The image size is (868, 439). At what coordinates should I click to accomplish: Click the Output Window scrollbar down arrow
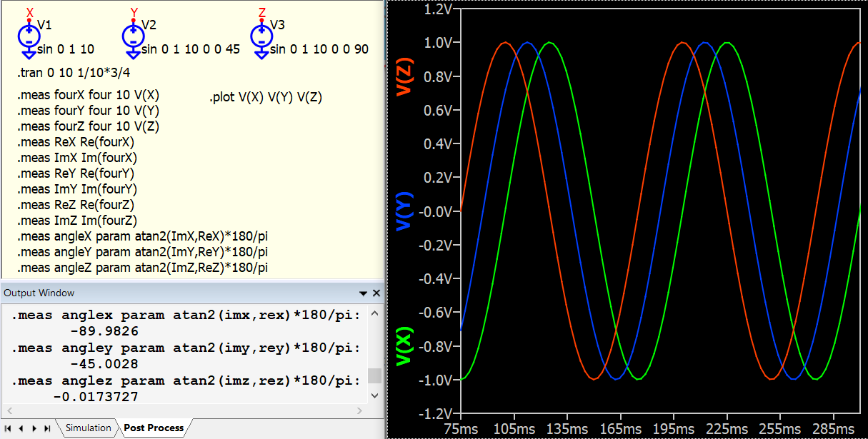click(374, 395)
